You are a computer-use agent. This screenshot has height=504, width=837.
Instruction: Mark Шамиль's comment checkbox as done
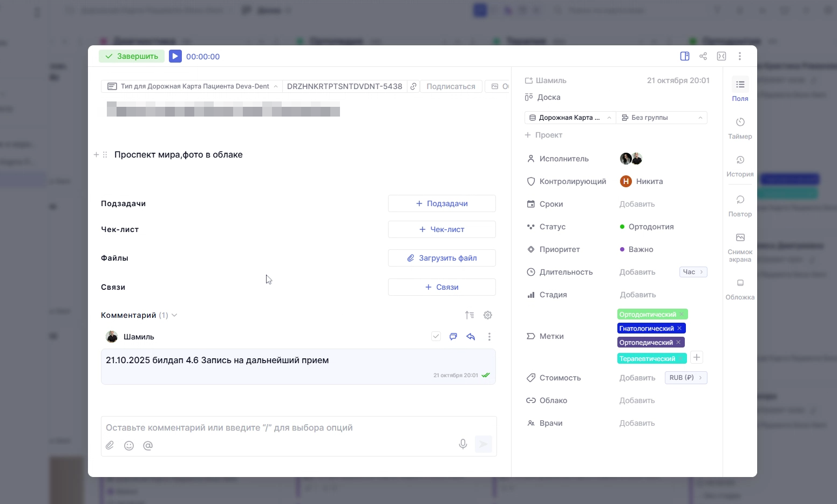(436, 337)
